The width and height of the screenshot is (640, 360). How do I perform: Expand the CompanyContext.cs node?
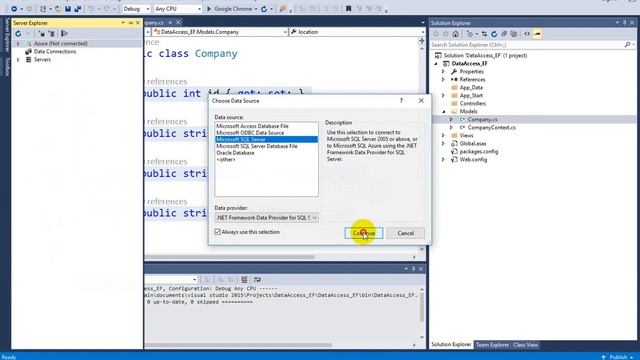coord(451,127)
